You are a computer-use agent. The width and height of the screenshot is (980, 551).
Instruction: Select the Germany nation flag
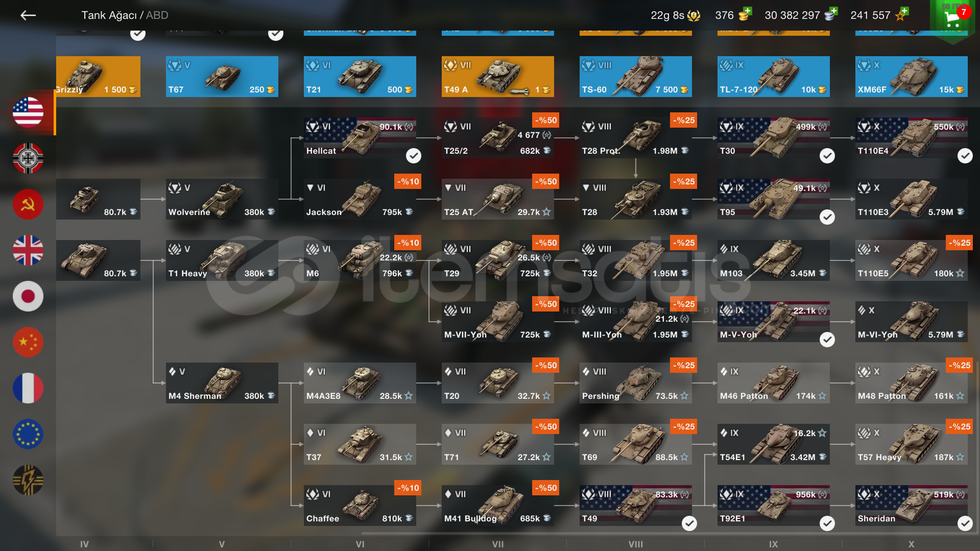click(28, 158)
